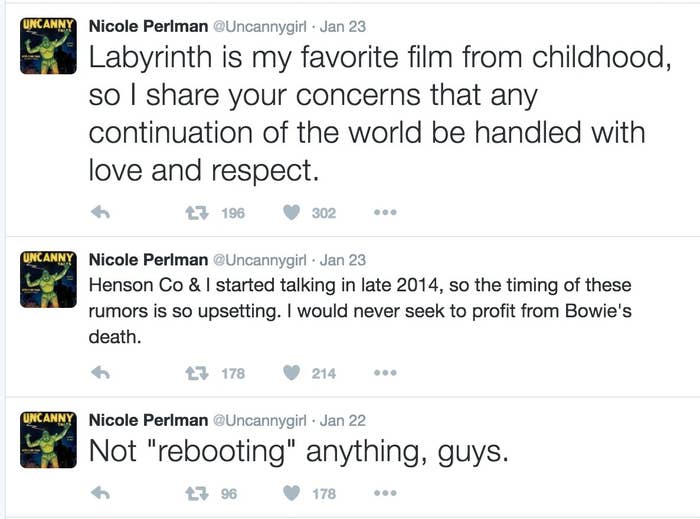
Task: Open the Henson Co tweet text
Action: coord(360,311)
